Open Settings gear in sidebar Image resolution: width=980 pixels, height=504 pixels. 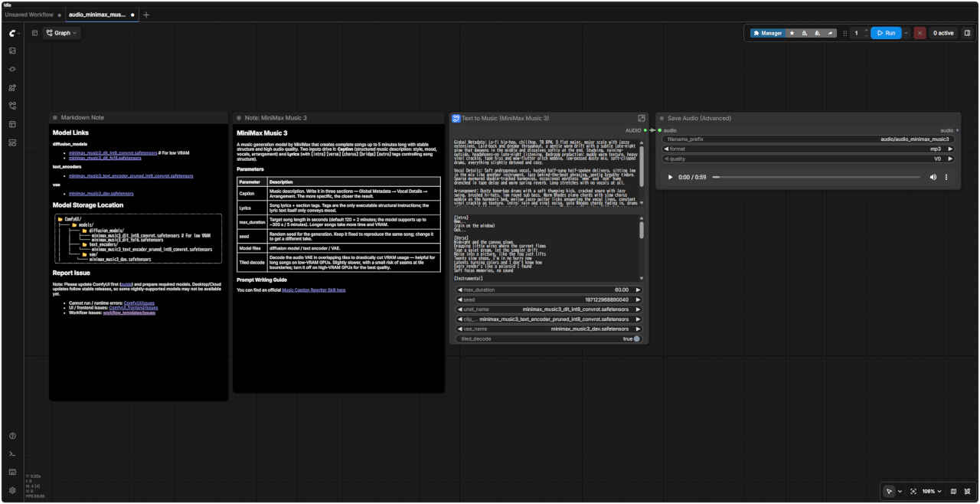coord(12,490)
